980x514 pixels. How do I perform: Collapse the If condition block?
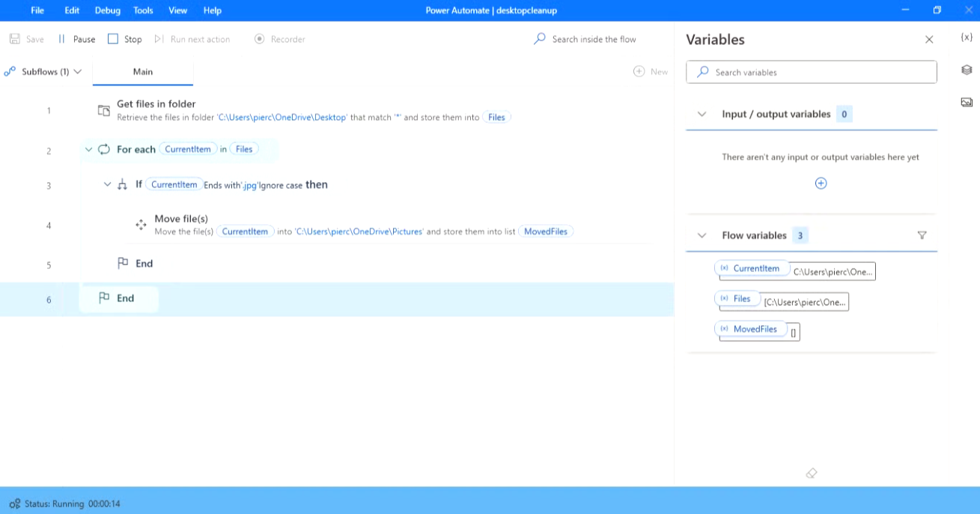click(107, 184)
